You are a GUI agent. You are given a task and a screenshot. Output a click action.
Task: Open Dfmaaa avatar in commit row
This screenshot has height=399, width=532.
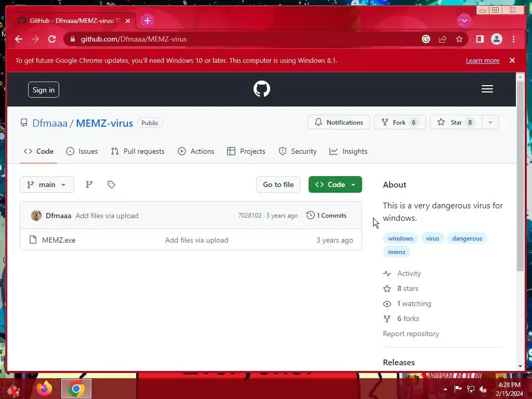point(36,216)
